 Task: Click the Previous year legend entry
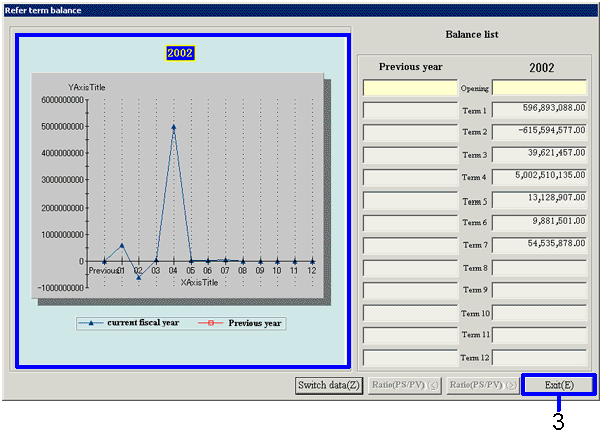coord(243,323)
